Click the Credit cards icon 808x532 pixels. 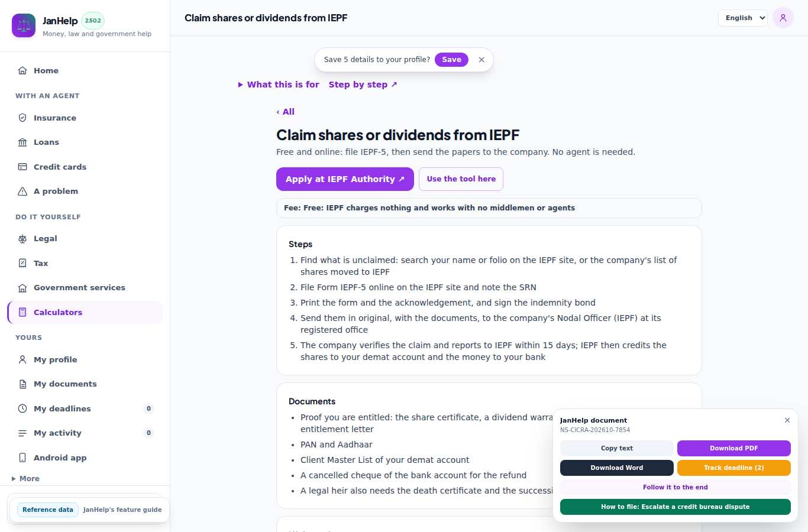[x=22, y=167]
